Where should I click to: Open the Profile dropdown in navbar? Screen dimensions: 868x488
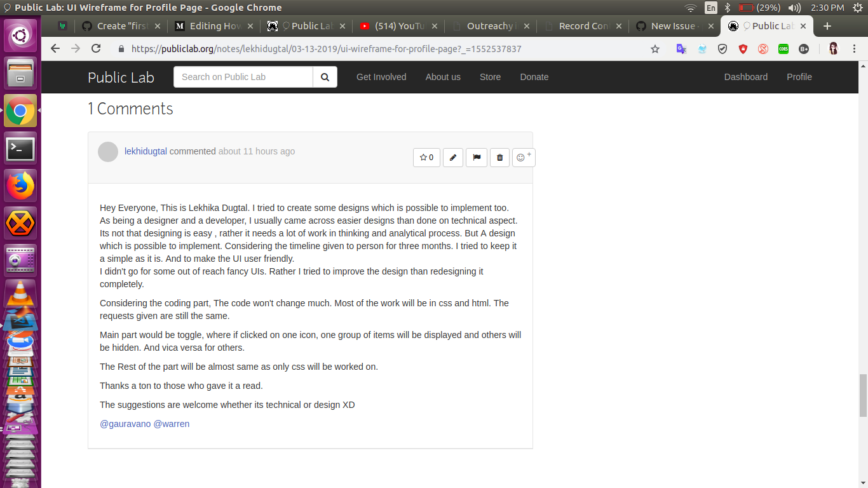coord(799,77)
